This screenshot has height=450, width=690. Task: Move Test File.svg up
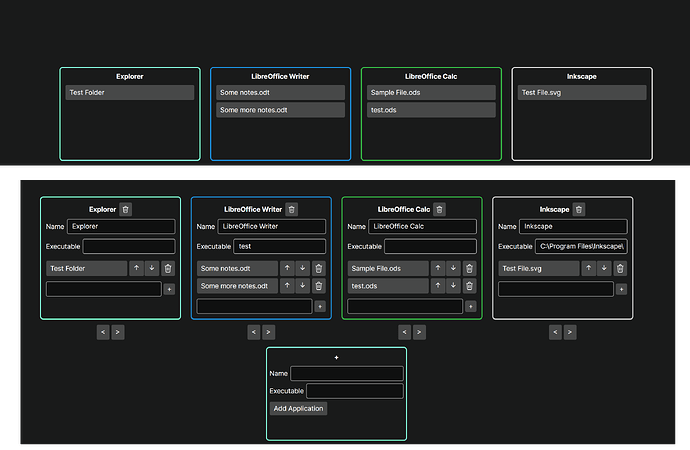(589, 268)
